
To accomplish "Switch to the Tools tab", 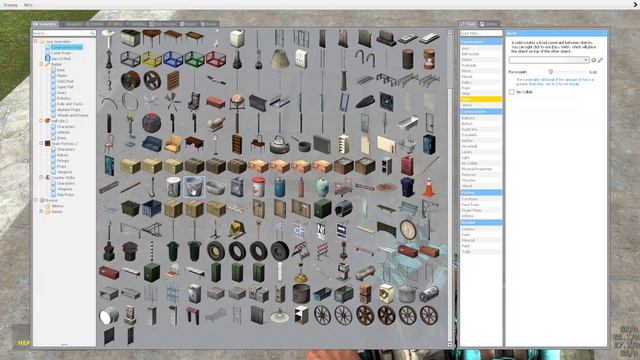I will [x=468, y=24].
